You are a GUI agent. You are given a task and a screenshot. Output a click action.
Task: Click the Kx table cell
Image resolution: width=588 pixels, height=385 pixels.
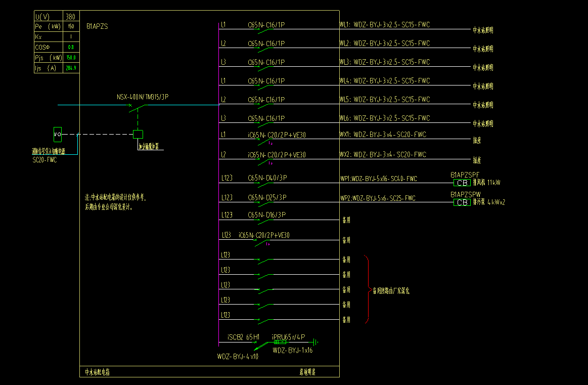[49, 37]
